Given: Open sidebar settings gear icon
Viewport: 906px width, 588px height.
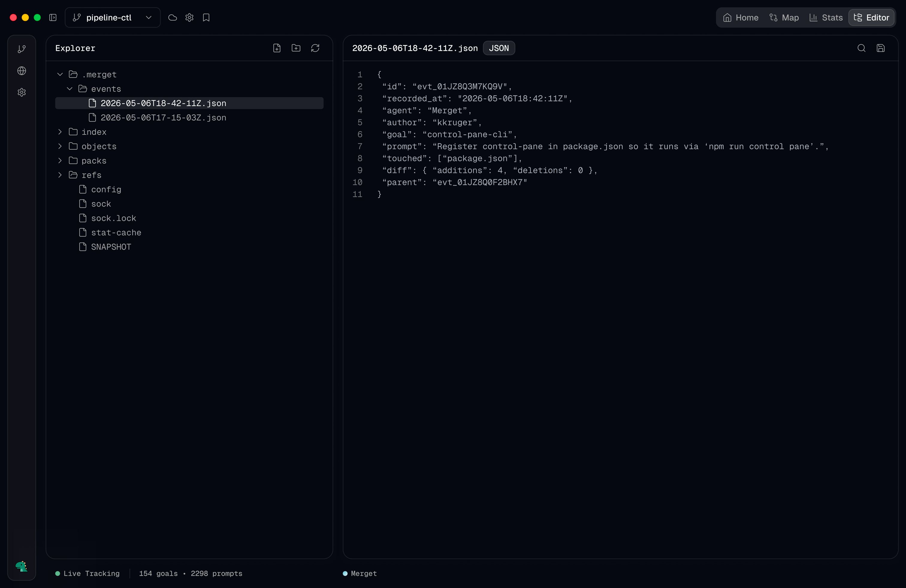Looking at the screenshot, I should (22, 93).
